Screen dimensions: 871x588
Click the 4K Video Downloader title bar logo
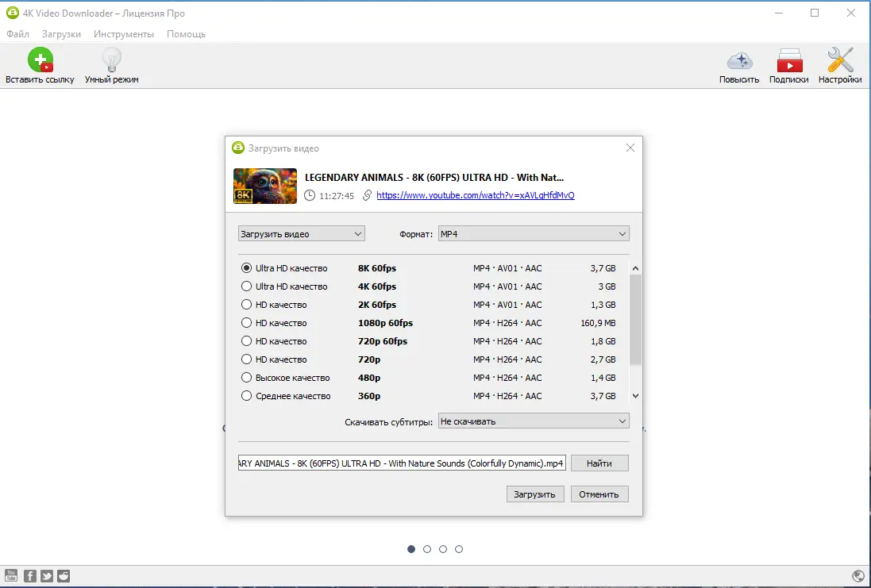12,13
